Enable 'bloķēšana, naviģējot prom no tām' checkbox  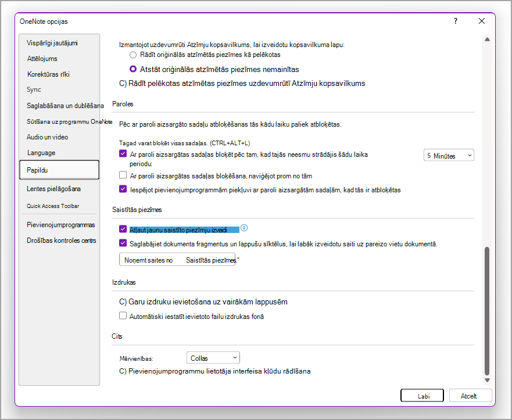pyautogui.click(x=123, y=175)
